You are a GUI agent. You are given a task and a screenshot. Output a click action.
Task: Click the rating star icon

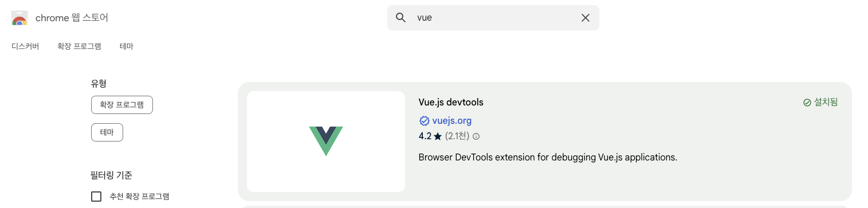tap(438, 136)
